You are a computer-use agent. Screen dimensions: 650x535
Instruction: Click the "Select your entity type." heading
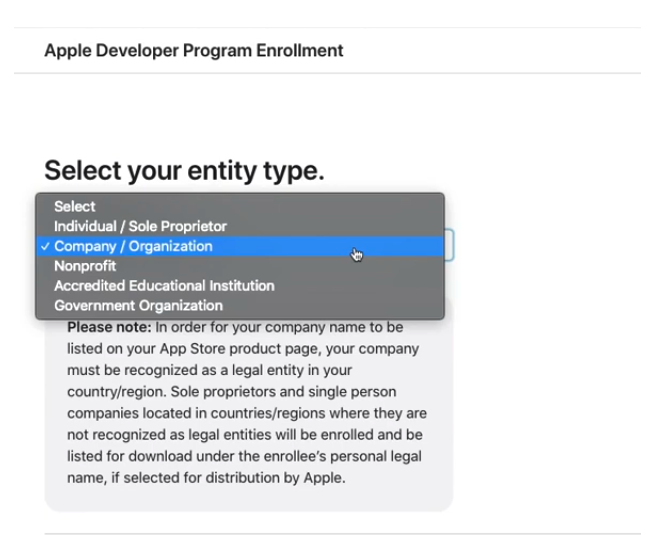point(184,170)
